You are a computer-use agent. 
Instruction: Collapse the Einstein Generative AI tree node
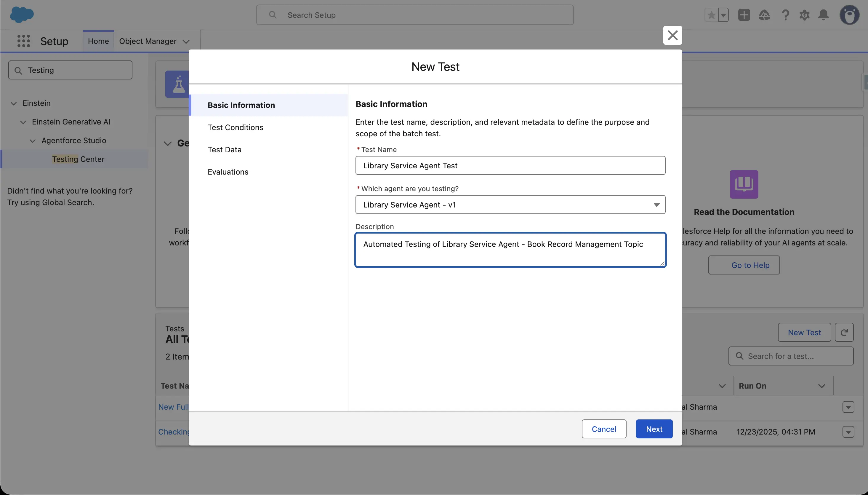click(x=23, y=122)
